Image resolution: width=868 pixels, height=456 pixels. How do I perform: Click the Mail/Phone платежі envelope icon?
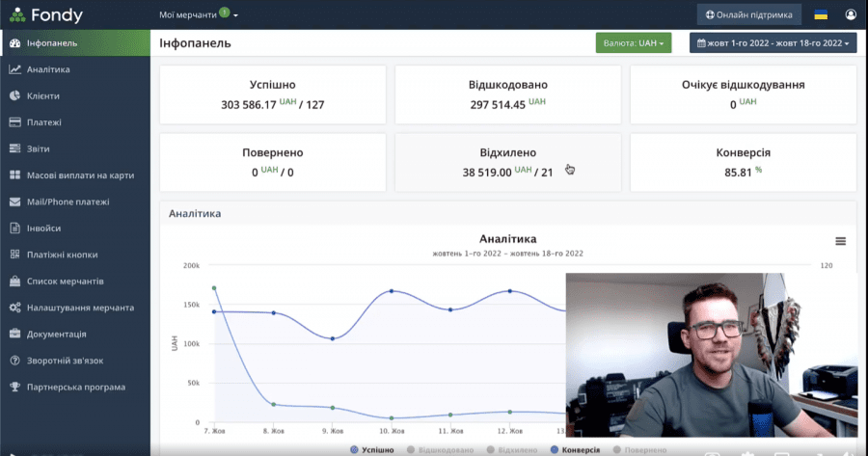14,202
